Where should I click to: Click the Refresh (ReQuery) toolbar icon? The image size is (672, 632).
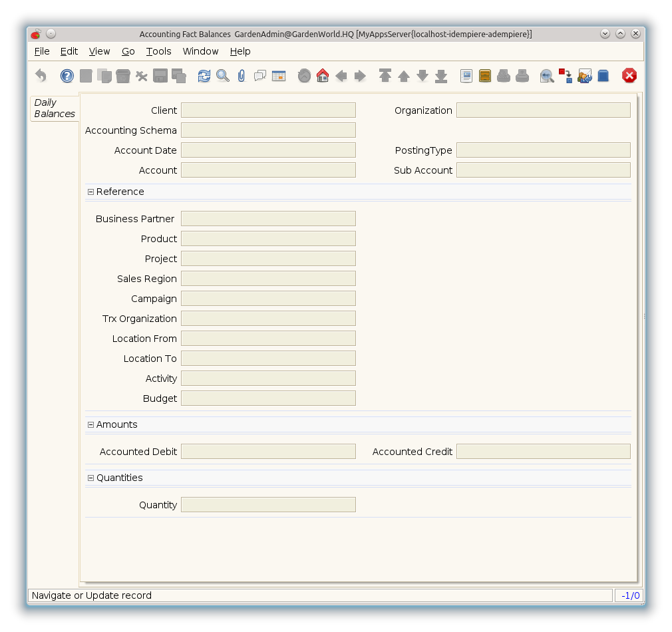(x=204, y=76)
